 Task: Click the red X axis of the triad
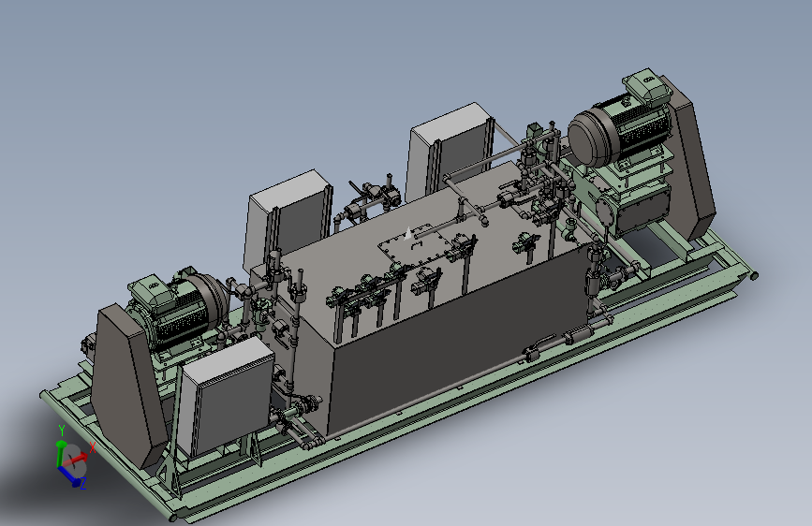(x=78, y=459)
